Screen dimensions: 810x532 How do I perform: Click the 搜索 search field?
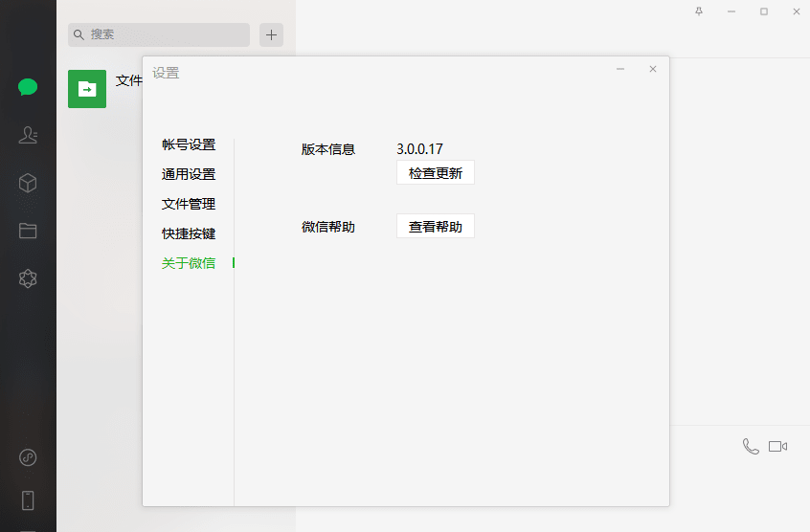(159, 34)
